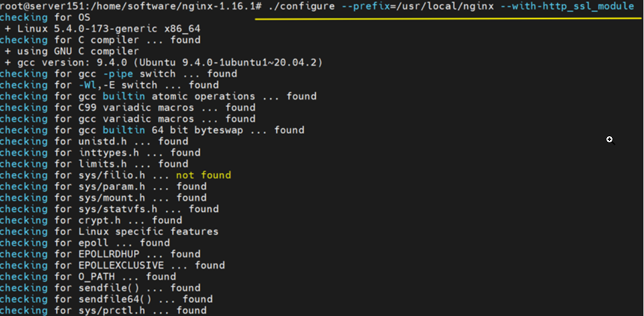Click the 'sys/prctl.h' check line
Image resolution: width=644 pixels, height=316 pixels.
tap(103, 310)
